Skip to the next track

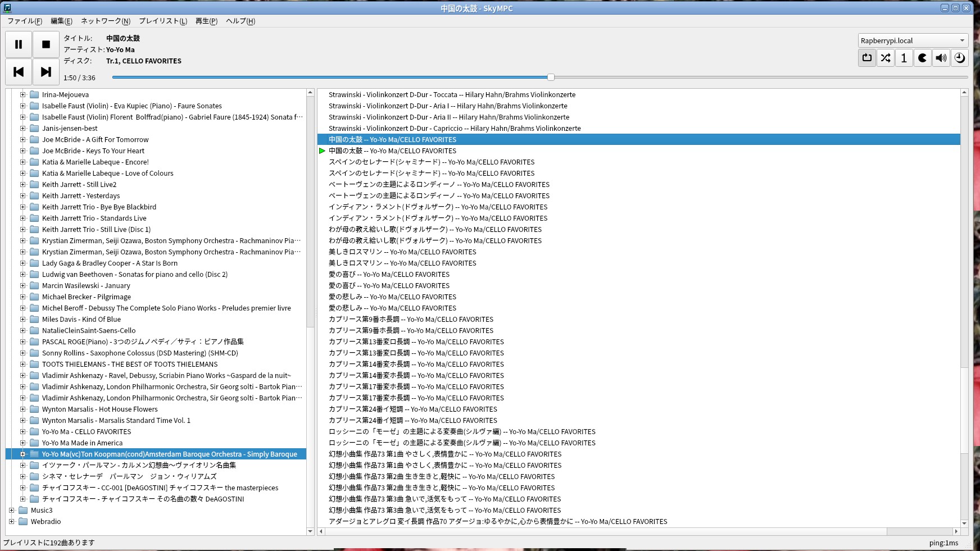(46, 72)
